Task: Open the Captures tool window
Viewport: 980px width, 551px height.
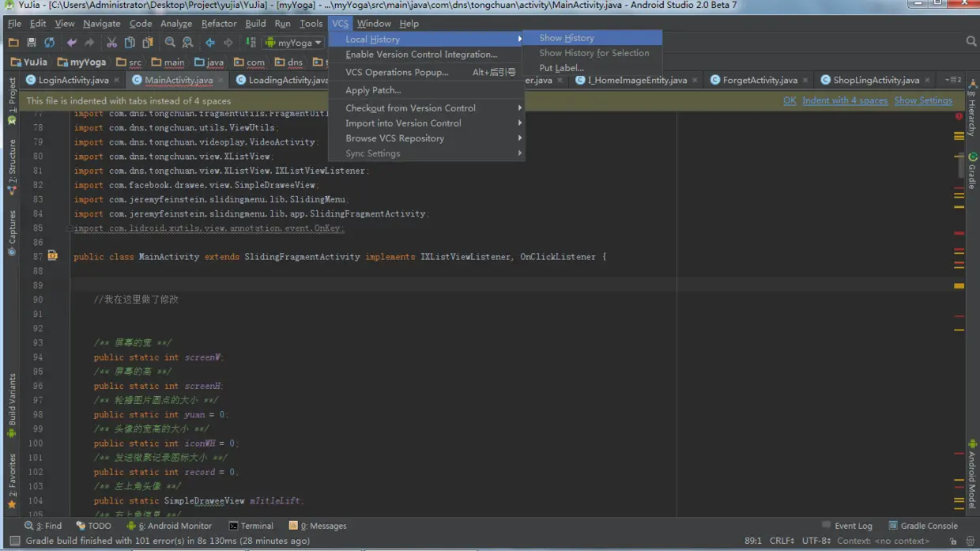Action: [x=12, y=233]
